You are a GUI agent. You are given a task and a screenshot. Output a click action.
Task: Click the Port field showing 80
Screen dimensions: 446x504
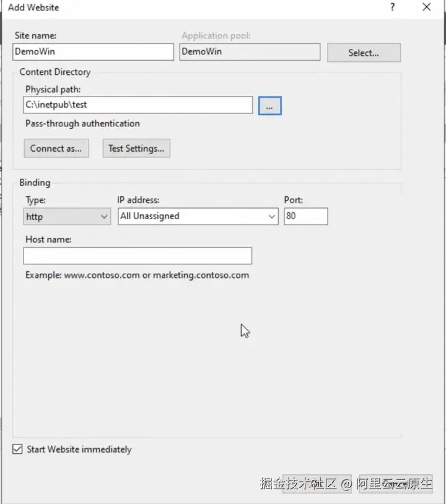coord(306,216)
